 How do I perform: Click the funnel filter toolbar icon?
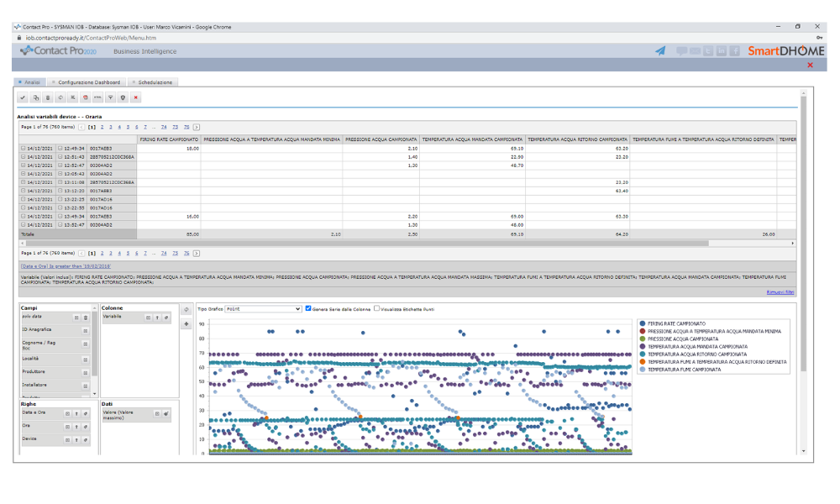[110, 97]
